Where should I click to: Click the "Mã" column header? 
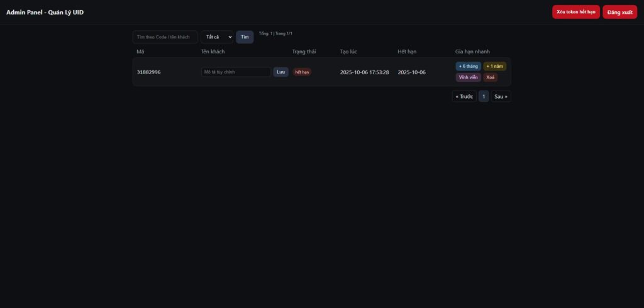tap(140, 52)
